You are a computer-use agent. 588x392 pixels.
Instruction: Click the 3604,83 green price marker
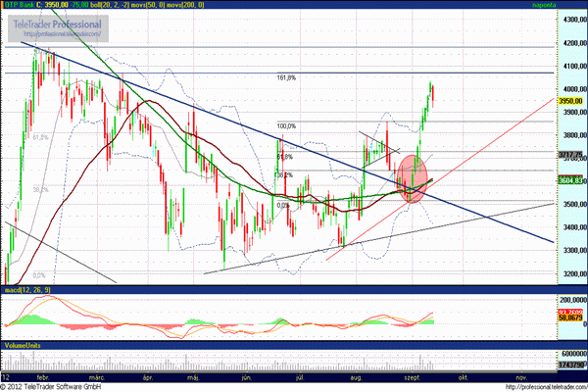pyautogui.click(x=543, y=180)
